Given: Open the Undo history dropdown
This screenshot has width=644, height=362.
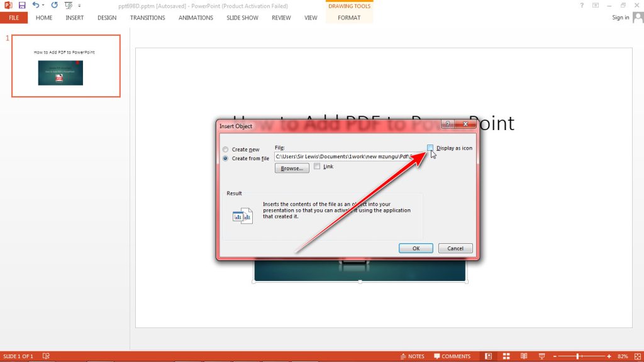Looking at the screenshot, I should point(43,5).
